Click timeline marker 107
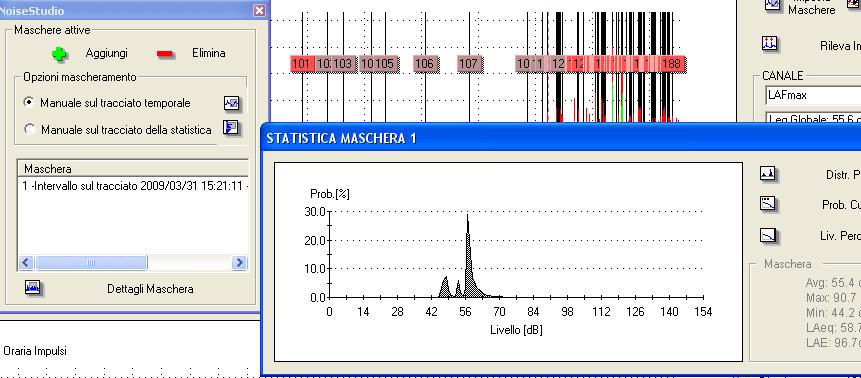This screenshot has height=378, width=861. click(x=468, y=64)
